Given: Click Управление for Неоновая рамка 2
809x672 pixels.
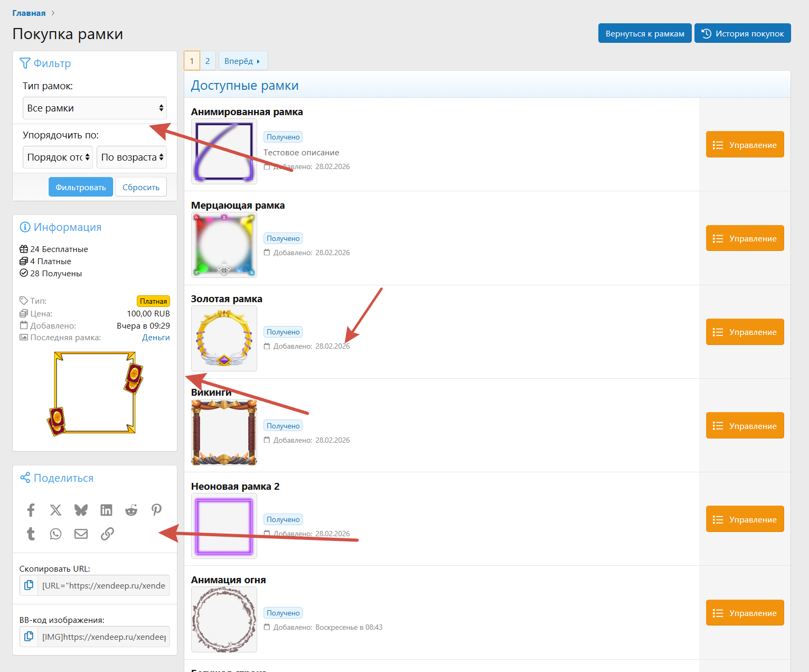Looking at the screenshot, I should 745,519.
